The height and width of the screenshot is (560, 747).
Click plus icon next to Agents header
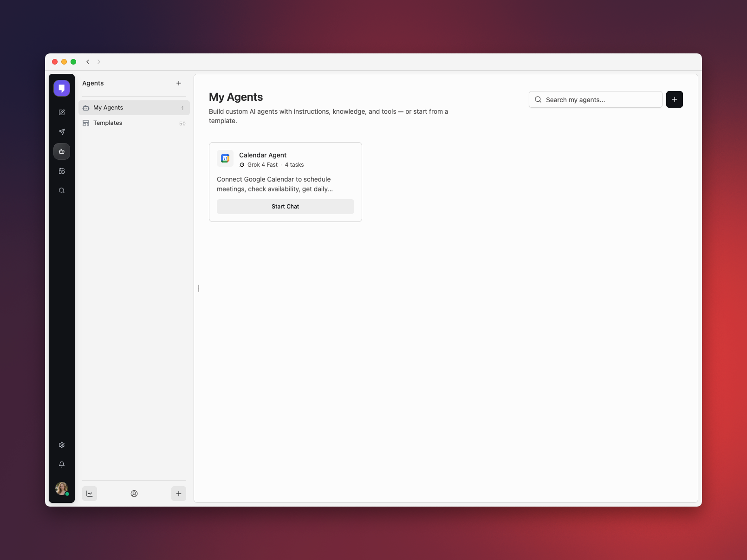pos(179,83)
